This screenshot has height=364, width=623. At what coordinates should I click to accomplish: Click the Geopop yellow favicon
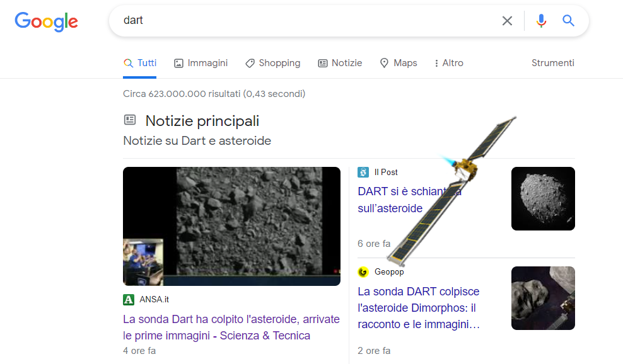point(363,272)
